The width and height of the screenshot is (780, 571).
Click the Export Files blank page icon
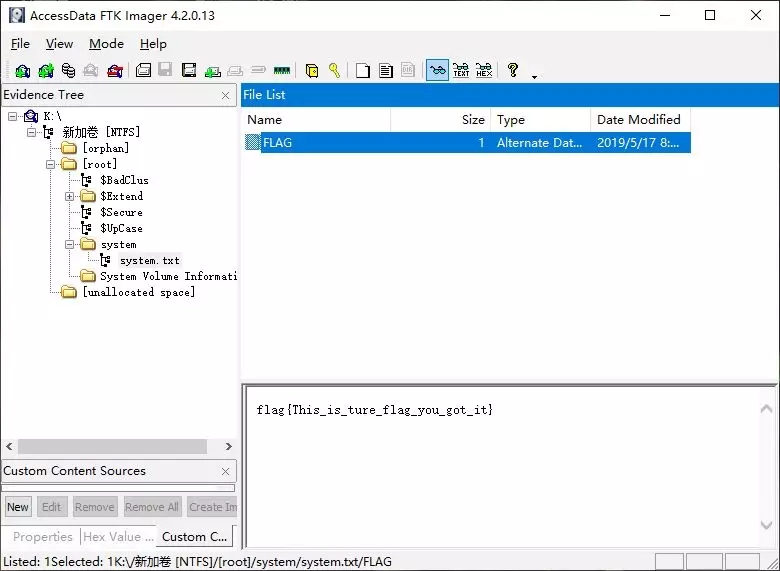(x=363, y=71)
